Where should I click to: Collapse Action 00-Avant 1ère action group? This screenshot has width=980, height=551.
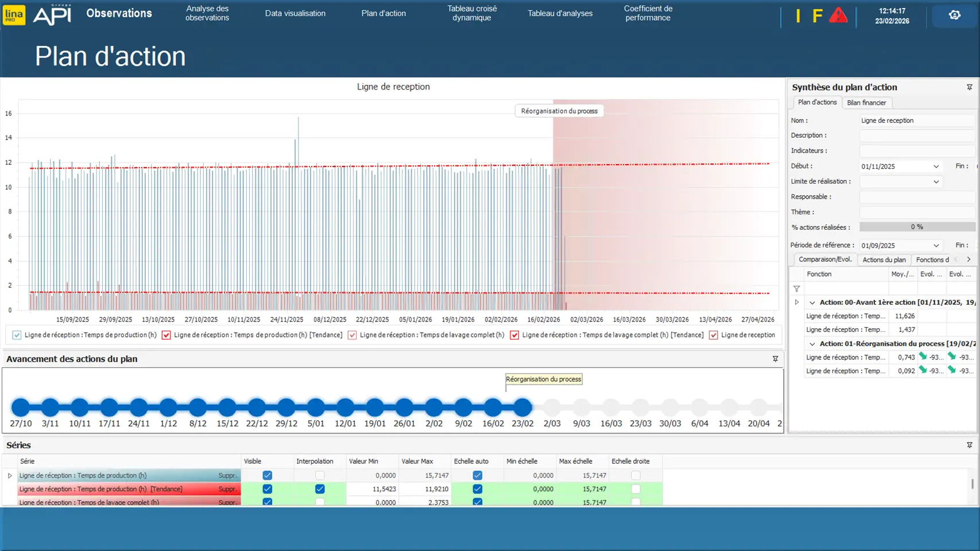[812, 302]
